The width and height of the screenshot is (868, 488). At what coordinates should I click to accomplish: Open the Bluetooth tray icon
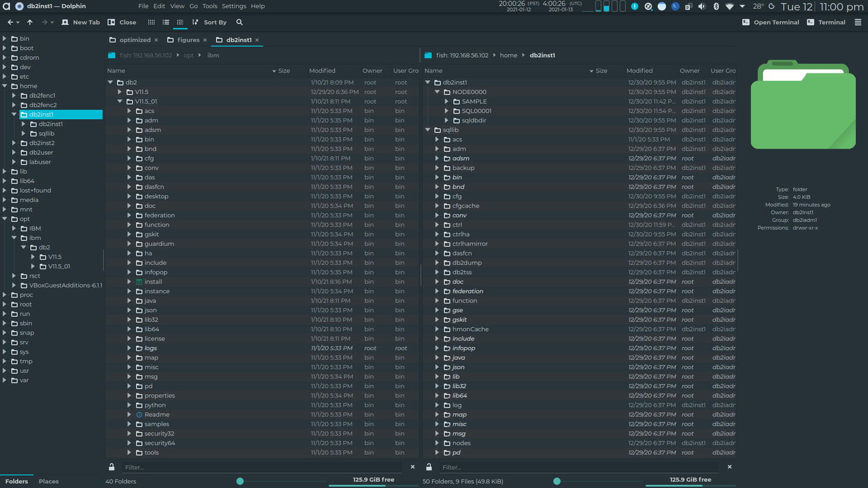(716, 7)
